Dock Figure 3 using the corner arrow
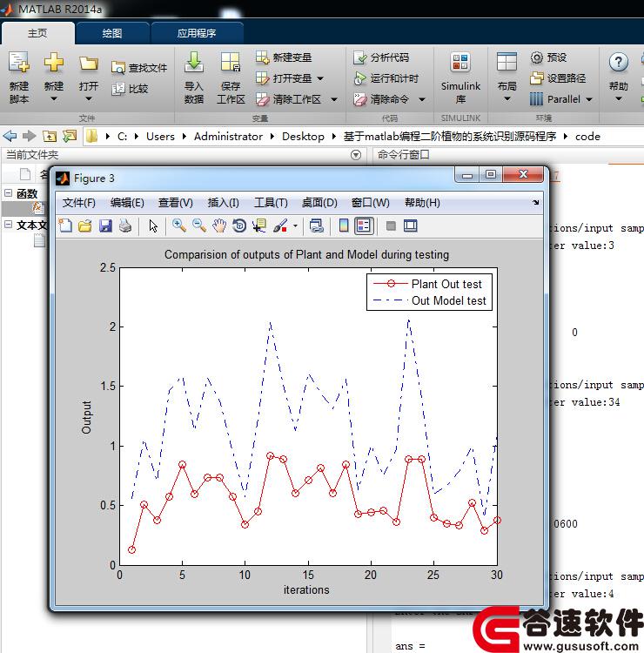The height and width of the screenshot is (653, 644). click(x=536, y=202)
